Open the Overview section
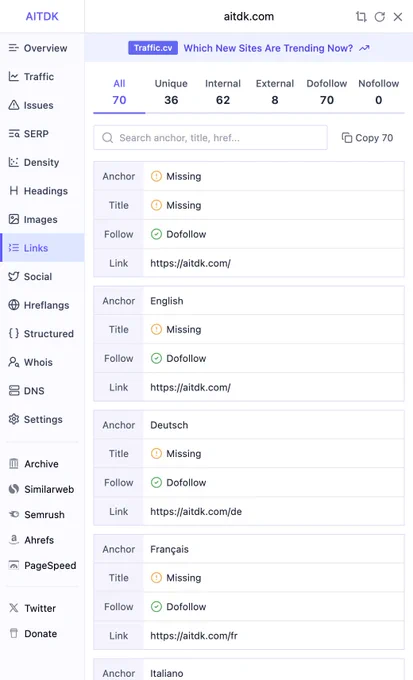Viewport: 413px width, 680px height. pos(42,48)
